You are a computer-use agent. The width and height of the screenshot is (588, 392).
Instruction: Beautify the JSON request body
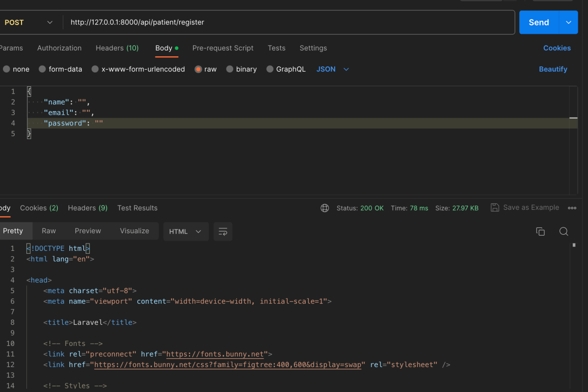(x=553, y=69)
